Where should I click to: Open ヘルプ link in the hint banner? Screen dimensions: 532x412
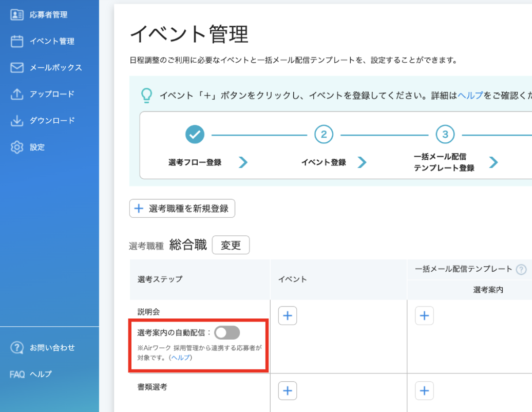pyautogui.click(x=470, y=96)
